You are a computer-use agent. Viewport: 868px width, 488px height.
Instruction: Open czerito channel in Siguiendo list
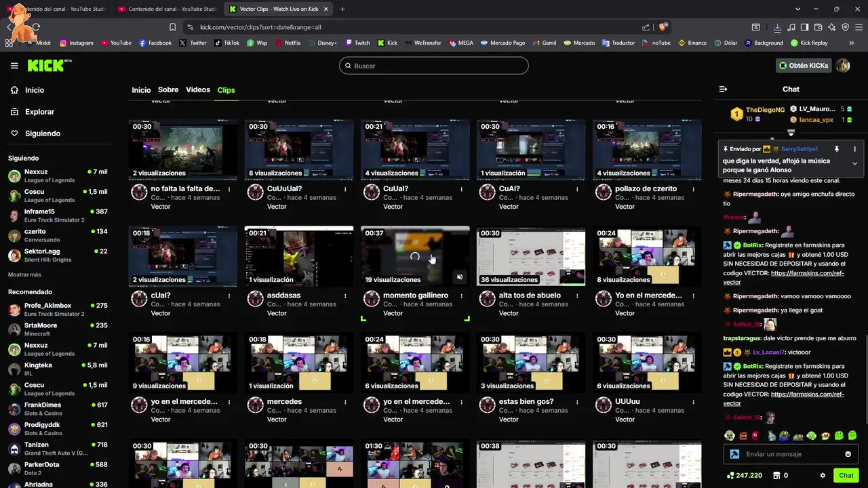click(x=58, y=235)
